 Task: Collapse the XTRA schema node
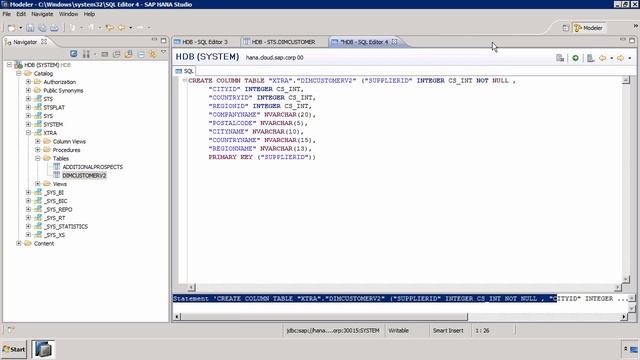tap(28, 133)
